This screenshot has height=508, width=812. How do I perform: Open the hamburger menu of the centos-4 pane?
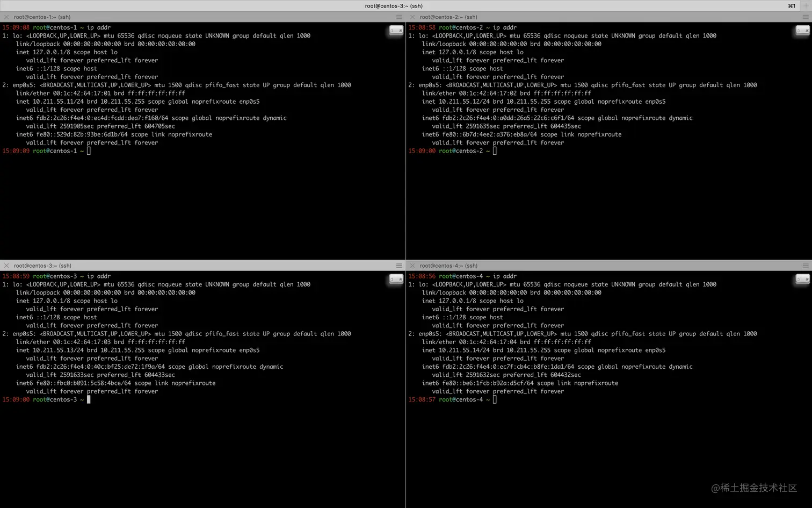[806, 266]
